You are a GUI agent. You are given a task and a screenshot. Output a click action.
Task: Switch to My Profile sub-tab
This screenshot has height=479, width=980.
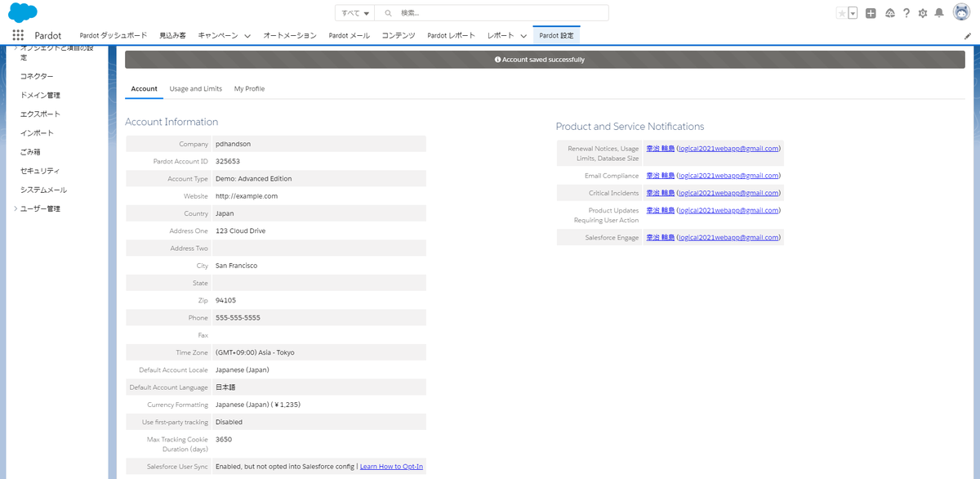249,88
